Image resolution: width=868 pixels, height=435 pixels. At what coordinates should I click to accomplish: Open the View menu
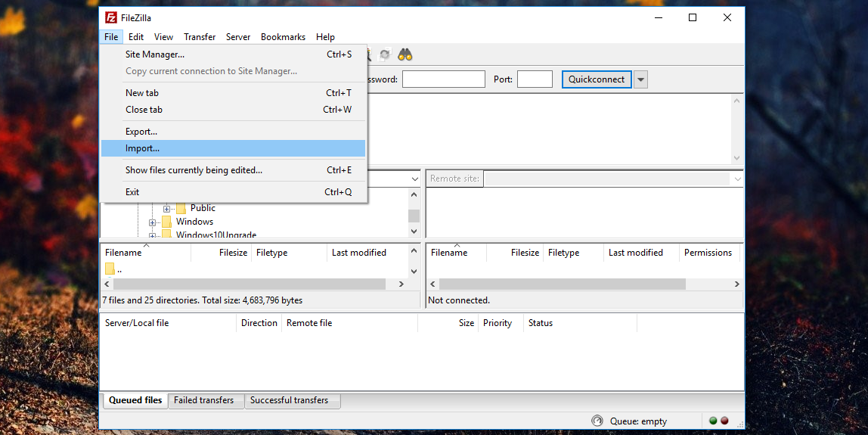163,37
